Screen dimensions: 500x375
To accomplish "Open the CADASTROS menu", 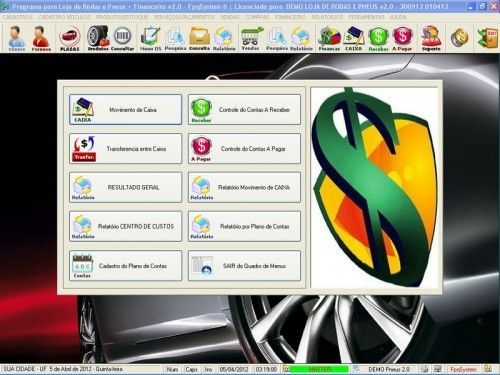I will (18, 17).
